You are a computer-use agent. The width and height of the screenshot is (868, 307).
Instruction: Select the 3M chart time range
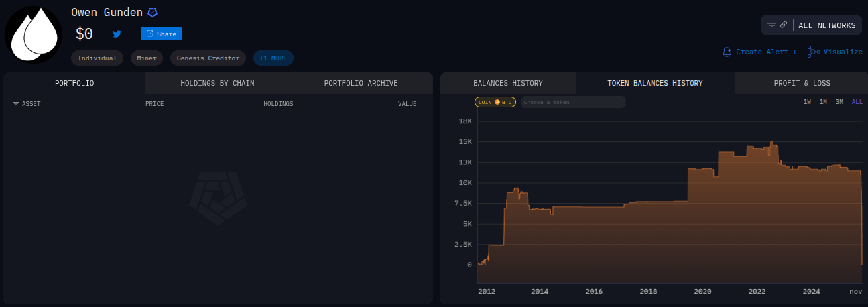[x=839, y=102]
